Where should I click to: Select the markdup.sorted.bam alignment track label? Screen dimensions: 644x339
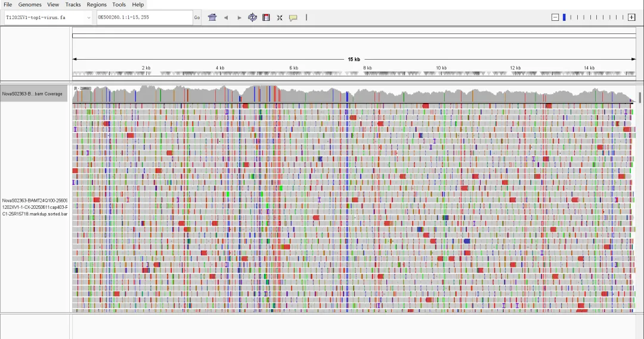point(35,207)
